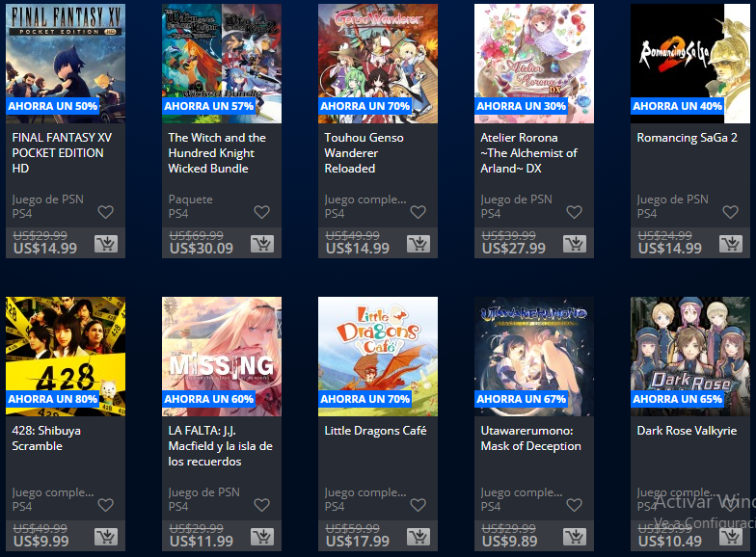The height and width of the screenshot is (557, 756).
Task: Toggle wishlist heart for Romancing SaGa 2
Action: tap(731, 212)
